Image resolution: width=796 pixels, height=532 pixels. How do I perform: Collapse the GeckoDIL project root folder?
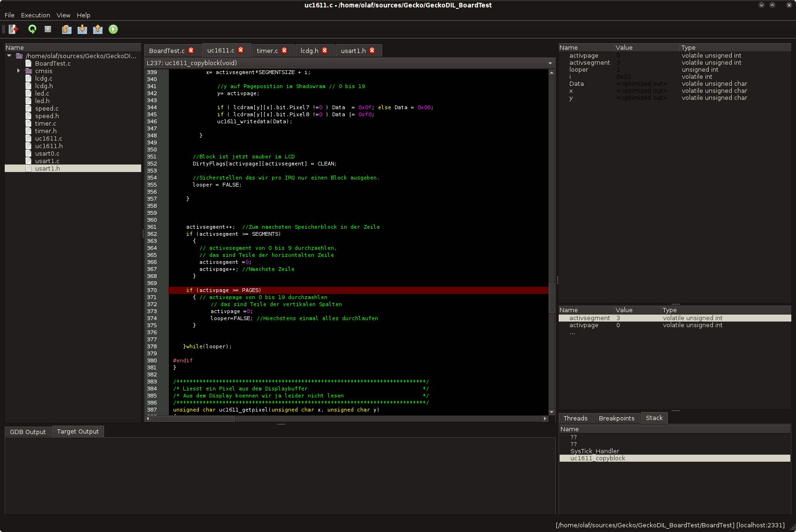9,56
